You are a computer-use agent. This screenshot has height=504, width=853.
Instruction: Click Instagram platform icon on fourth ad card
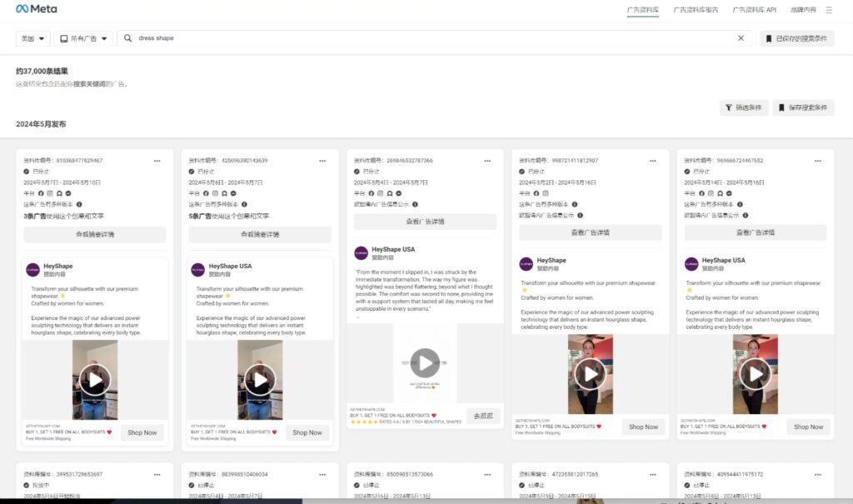click(x=546, y=193)
